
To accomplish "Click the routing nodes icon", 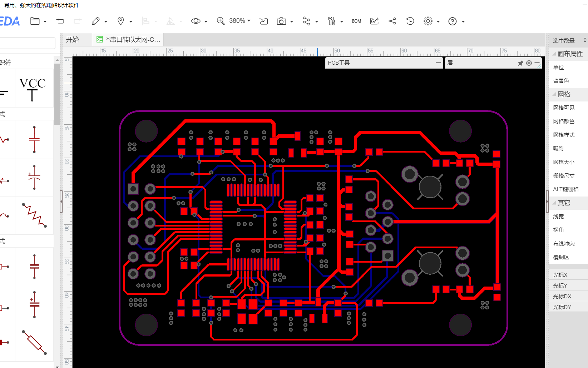I will point(306,21).
